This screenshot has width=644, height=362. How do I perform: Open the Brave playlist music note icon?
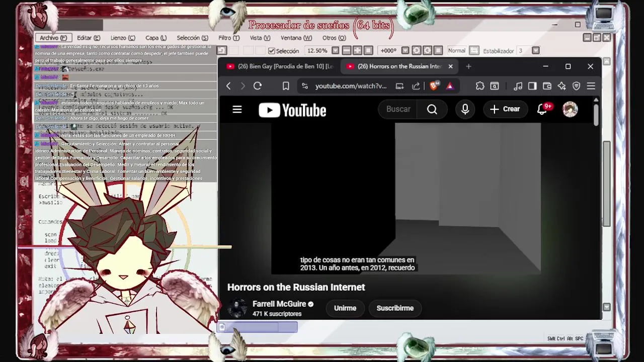pyautogui.click(x=518, y=86)
